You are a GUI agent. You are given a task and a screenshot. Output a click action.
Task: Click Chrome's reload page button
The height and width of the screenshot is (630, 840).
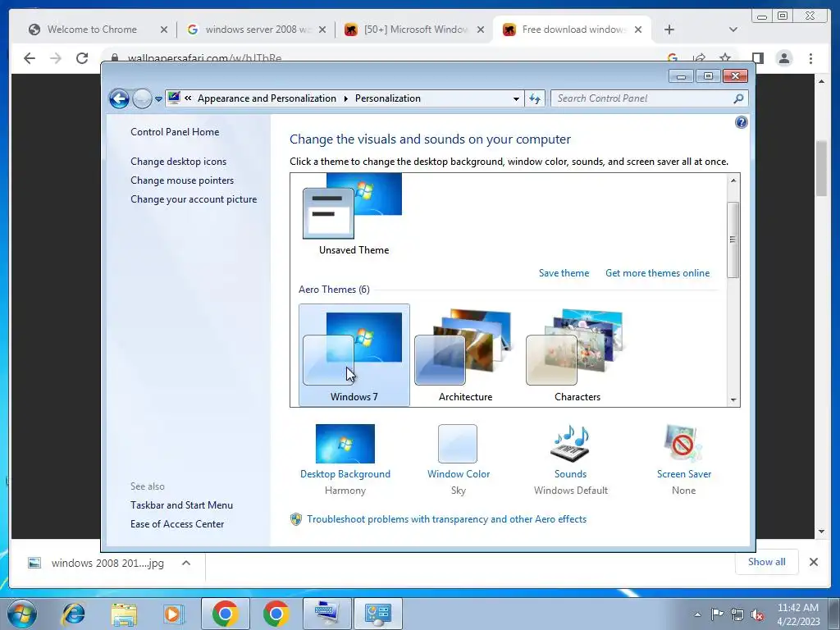pos(82,58)
